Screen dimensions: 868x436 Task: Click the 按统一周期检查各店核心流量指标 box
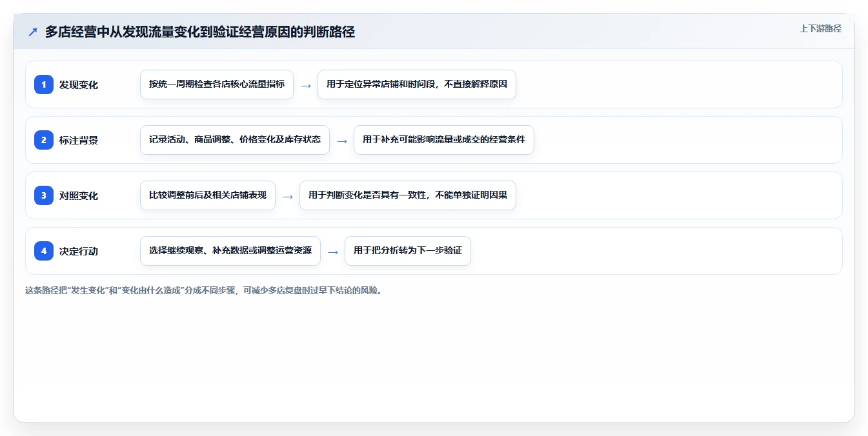(217, 84)
